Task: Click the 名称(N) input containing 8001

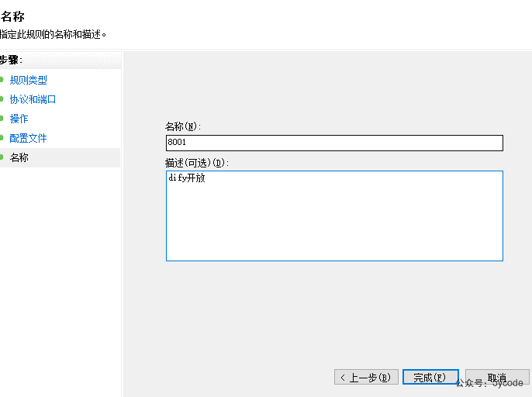Action: click(x=334, y=143)
